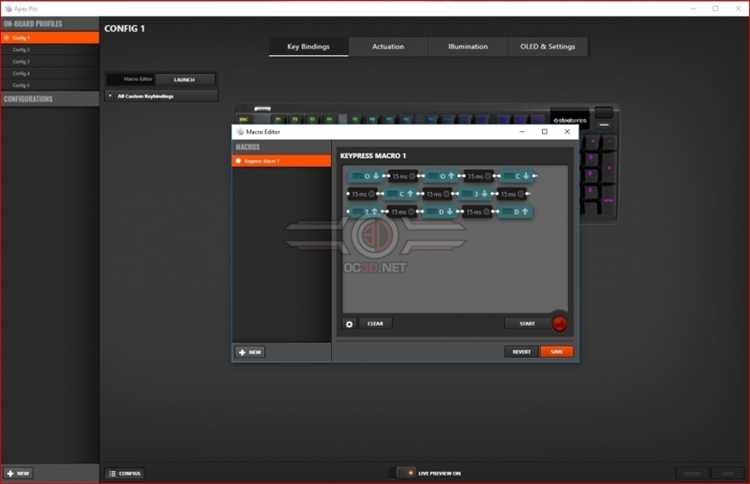Switch to the Key Bindings tab

point(309,46)
